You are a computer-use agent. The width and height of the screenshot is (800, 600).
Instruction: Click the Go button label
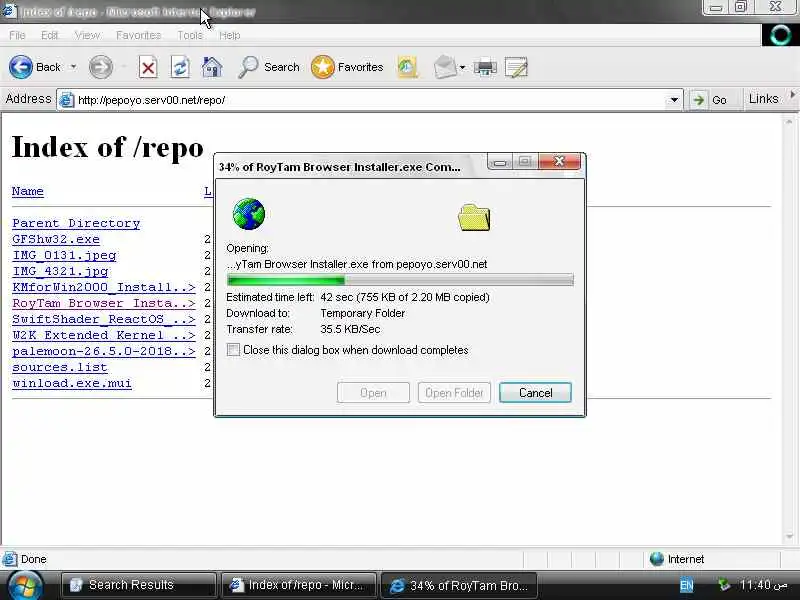click(719, 100)
